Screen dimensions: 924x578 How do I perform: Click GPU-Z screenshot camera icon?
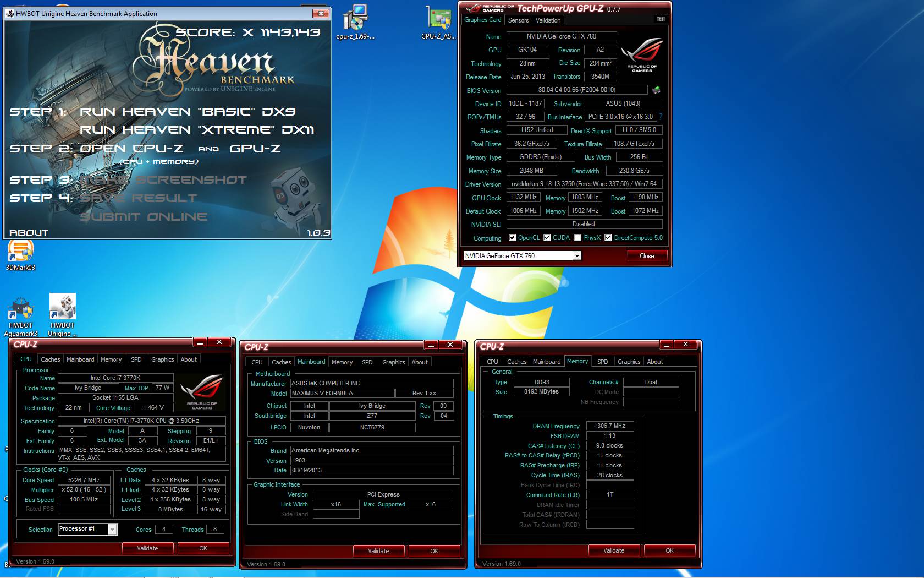(x=661, y=19)
